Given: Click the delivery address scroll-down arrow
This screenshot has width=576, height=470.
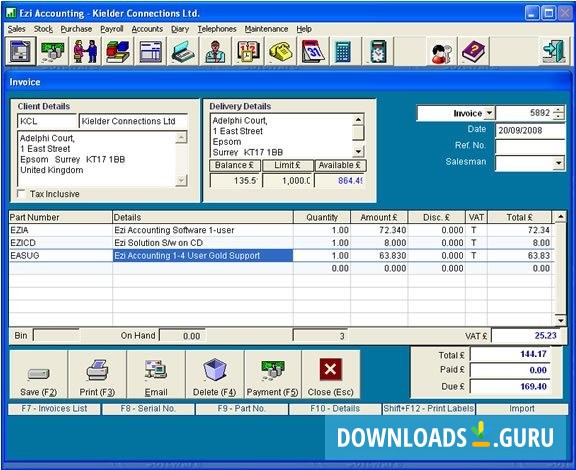Looking at the screenshot, I should coord(358,151).
